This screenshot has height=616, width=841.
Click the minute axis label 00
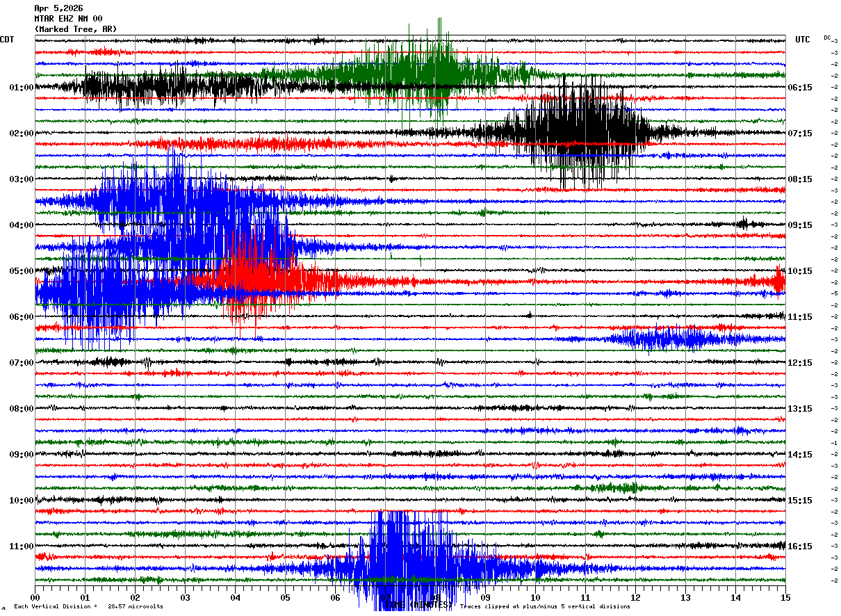35,597
